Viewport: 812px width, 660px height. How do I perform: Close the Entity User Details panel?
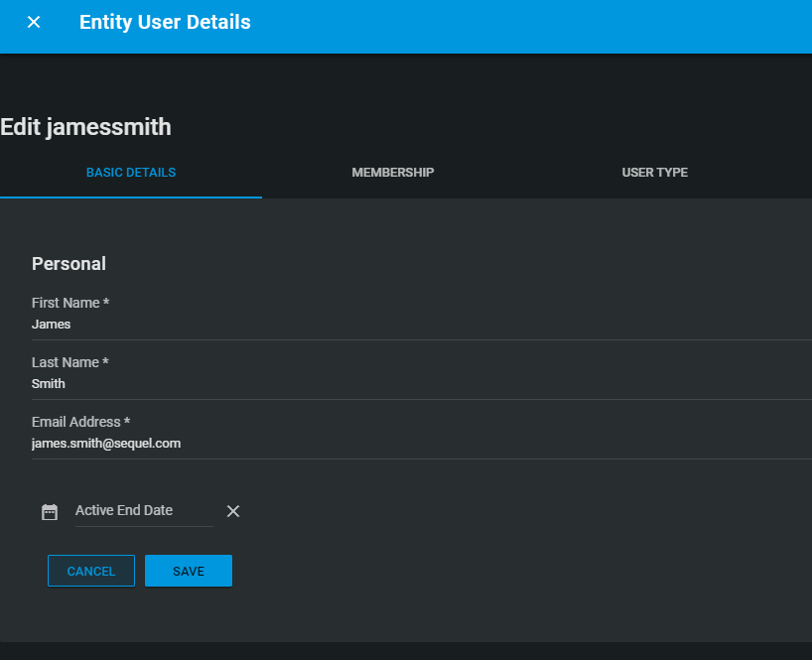tap(34, 22)
